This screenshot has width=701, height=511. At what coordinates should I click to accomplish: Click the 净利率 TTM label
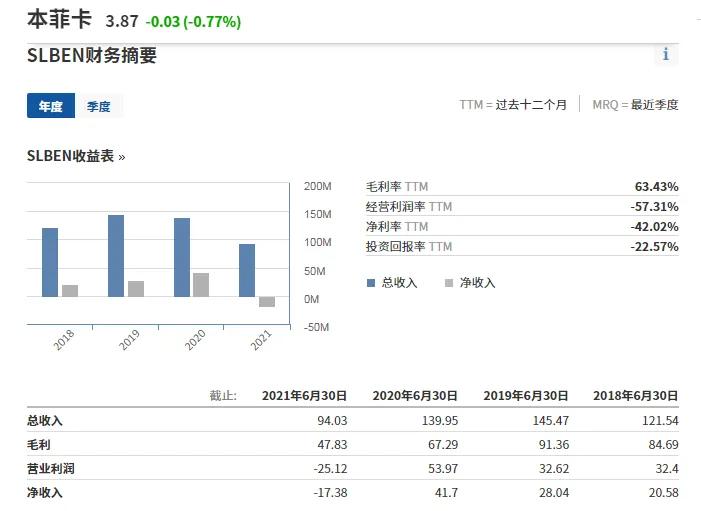pos(397,227)
